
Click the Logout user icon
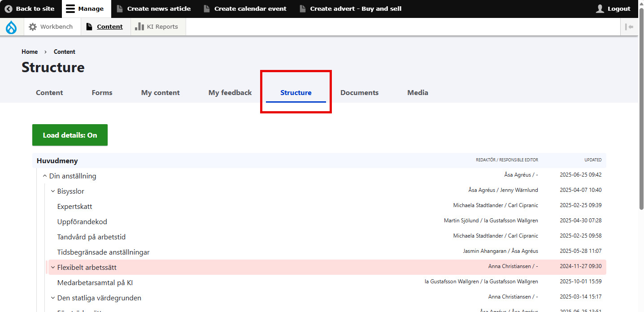tap(600, 9)
